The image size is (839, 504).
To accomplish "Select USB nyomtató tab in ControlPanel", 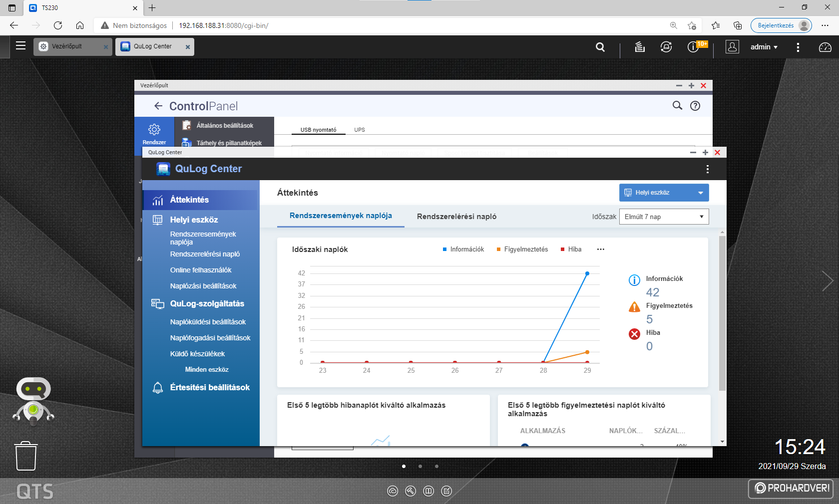I will pyautogui.click(x=318, y=130).
